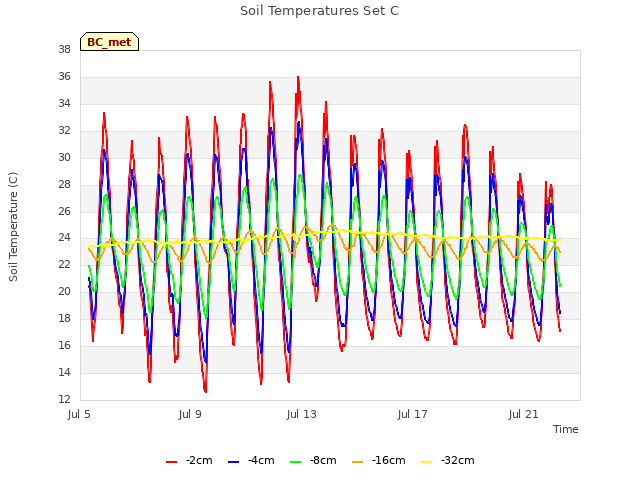Click the 24 y-axis tick label
The height and width of the screenshot is (480, 640).
tap(64, 237)
